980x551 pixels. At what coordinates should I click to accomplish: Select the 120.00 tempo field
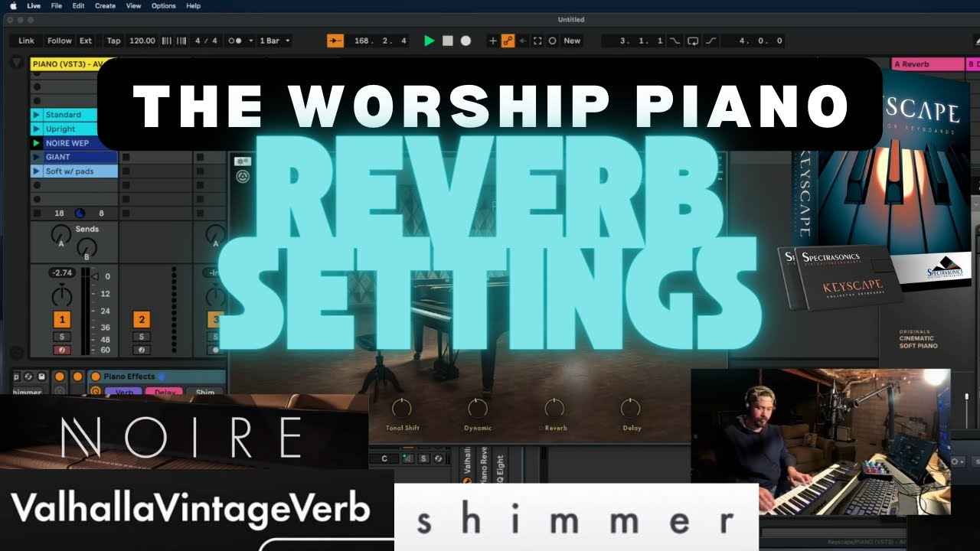(142, 41)
